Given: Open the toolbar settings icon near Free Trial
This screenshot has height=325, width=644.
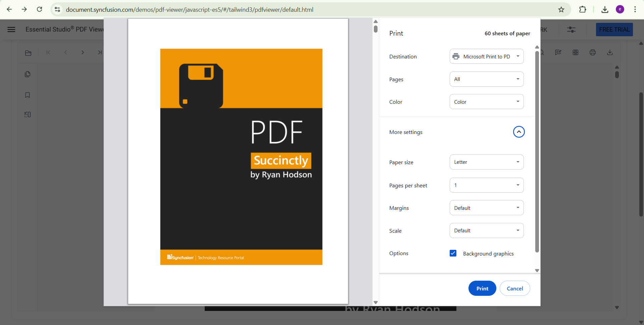Looking at the screenshot, I should [x=571, y=30].
